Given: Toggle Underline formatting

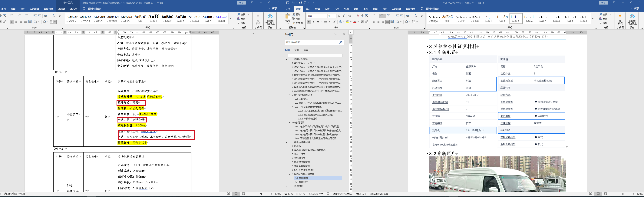Looking at the screenshot, I should click(x=318, y=22).
